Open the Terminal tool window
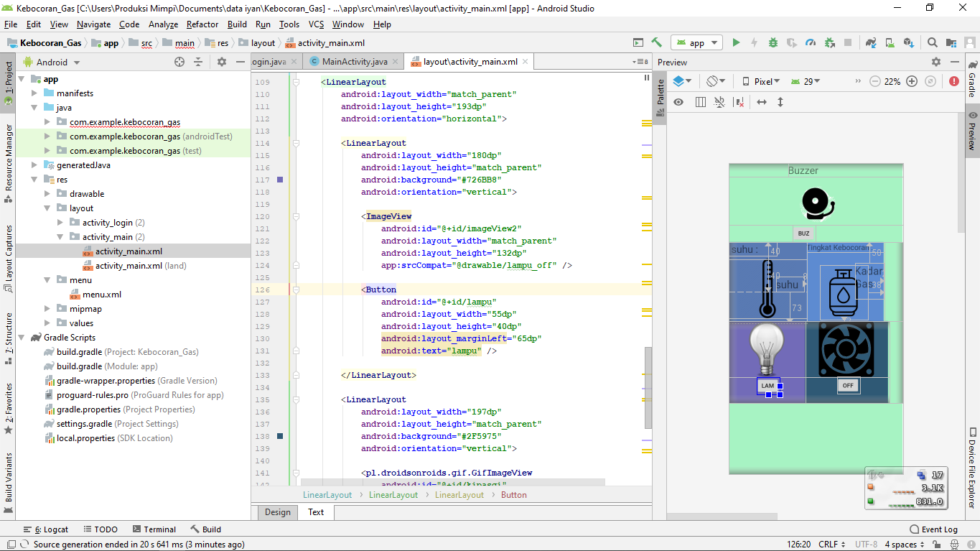Screen dimensions: 980x551 pyautogui.click(x=153, y=529)
